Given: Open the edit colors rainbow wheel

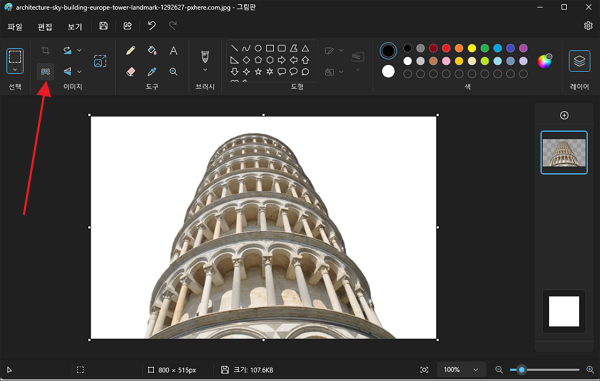Looking at the screenshot, I should [x=544, y=61].
